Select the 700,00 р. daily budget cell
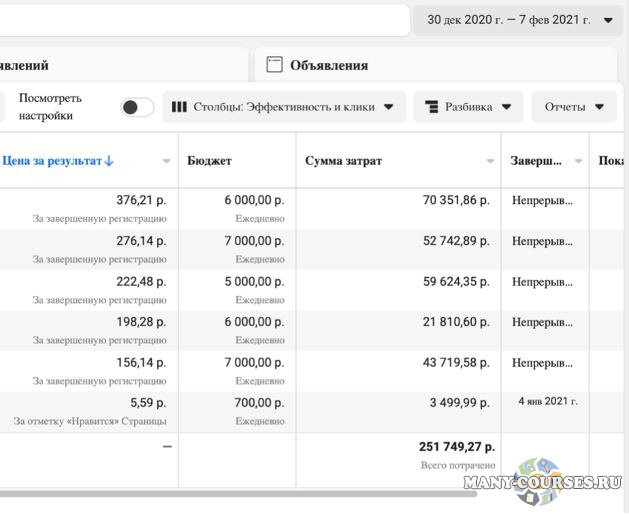This screenshot has height=514, width=629. (256, 401)
